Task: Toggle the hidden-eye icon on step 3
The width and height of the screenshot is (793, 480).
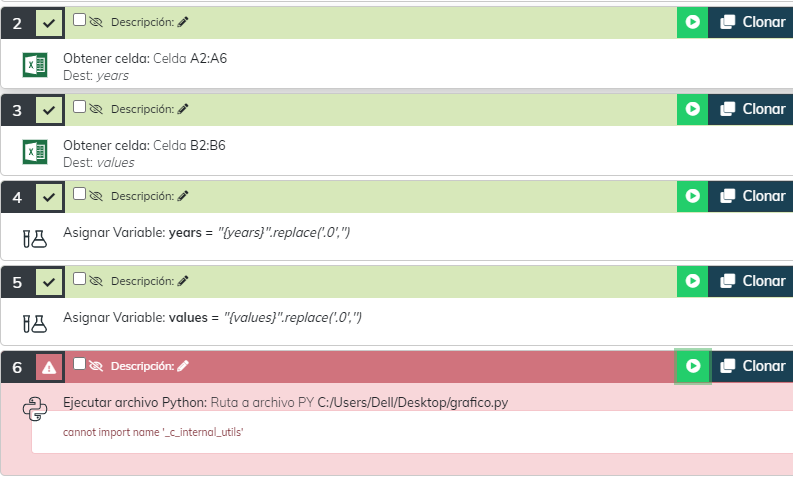Action: 97,108
